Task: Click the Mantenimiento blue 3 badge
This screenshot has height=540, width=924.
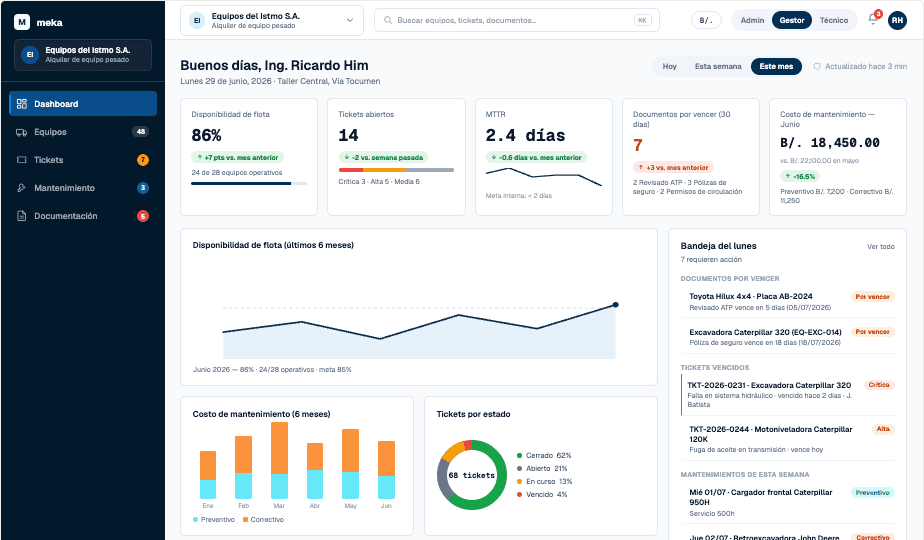Action: pos(143,188)
